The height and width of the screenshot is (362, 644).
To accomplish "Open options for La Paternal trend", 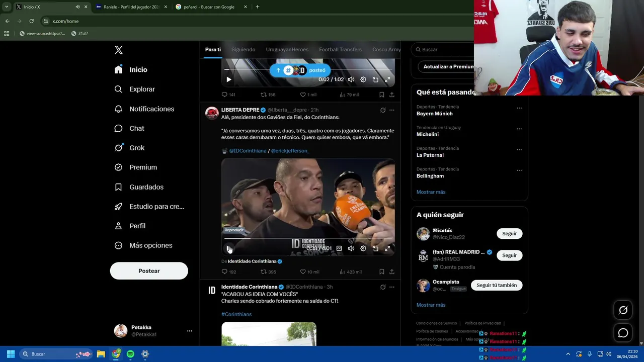I will 519,149.
